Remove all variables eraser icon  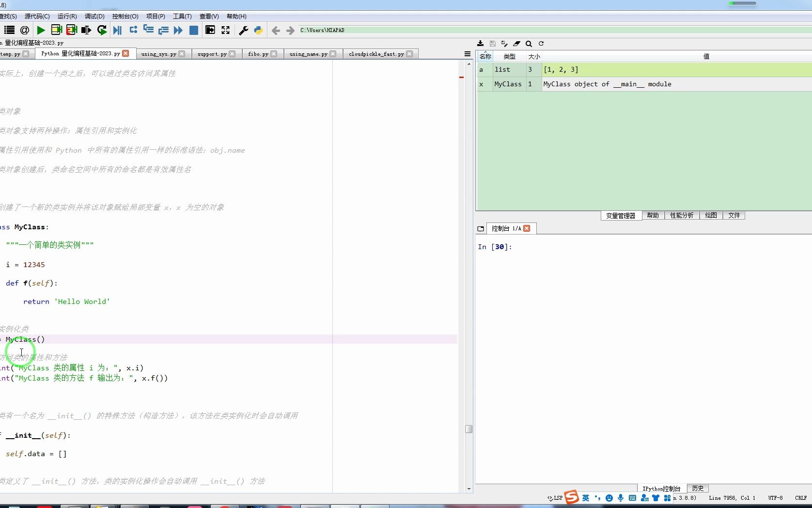[x=516, y=44]
